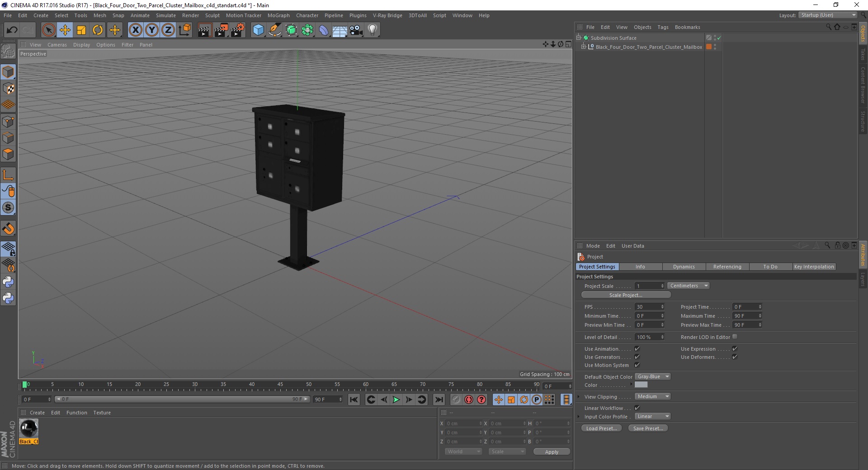Screen dimensions: 868x470
Task: Switch to Polygons mode icon
Action: (8, 154)
